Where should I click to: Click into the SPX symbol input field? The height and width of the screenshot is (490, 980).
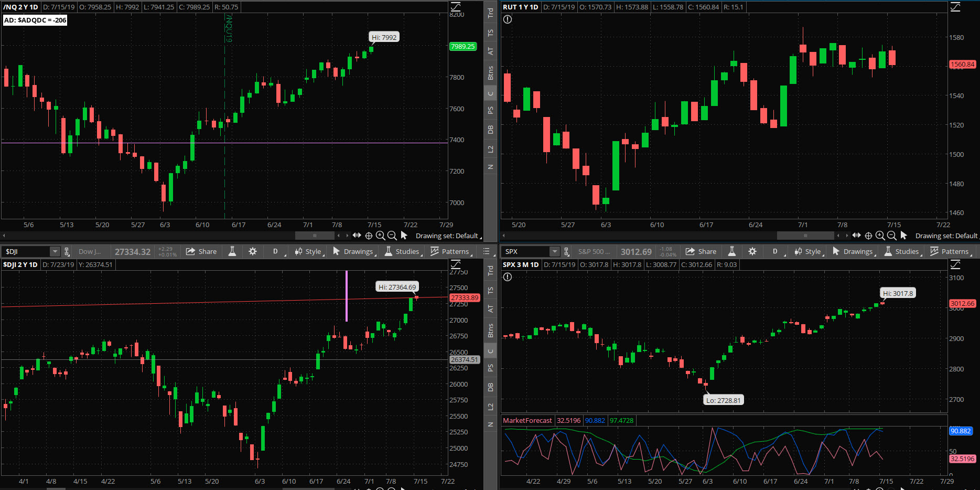coord(526,251)
